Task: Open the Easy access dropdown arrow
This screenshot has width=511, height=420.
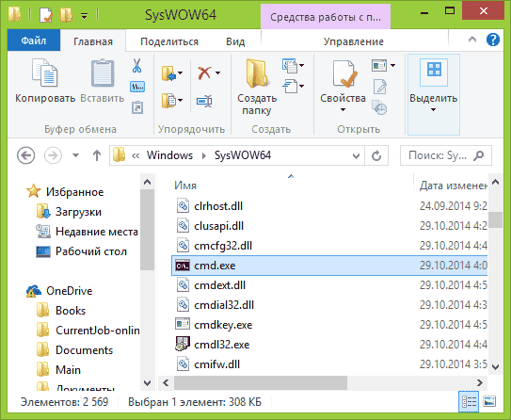Action: tap(302, 87)
